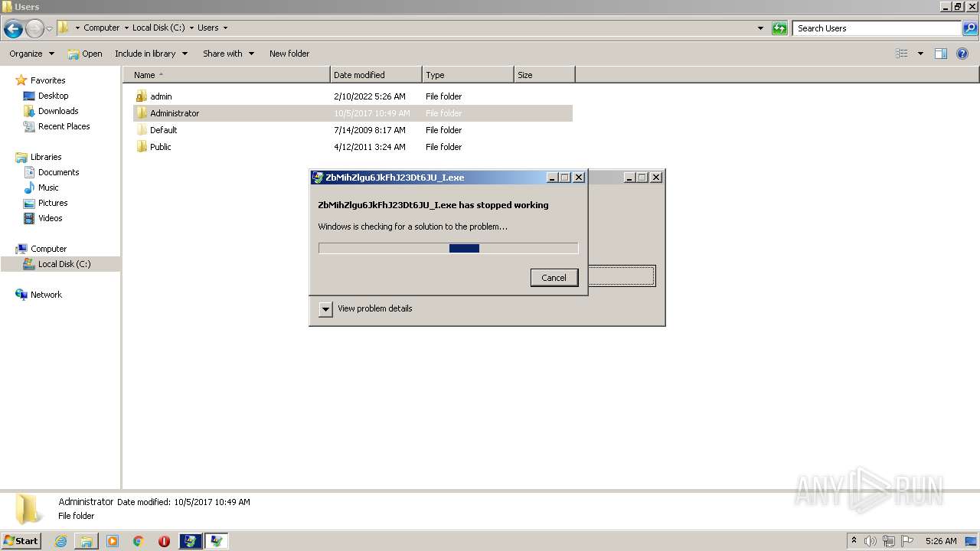The image size is (980, 551).
Task: Open the Start menu
Action: point(21,541)
